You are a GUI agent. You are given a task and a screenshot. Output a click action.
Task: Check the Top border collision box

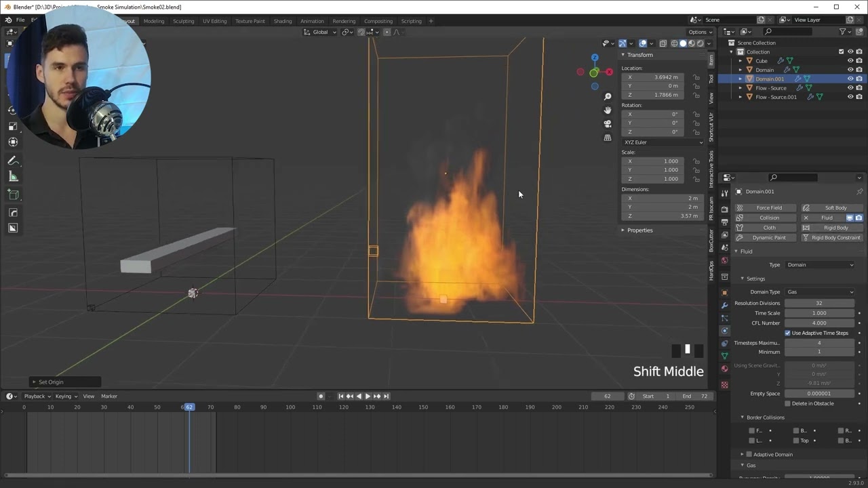(796, 441)
